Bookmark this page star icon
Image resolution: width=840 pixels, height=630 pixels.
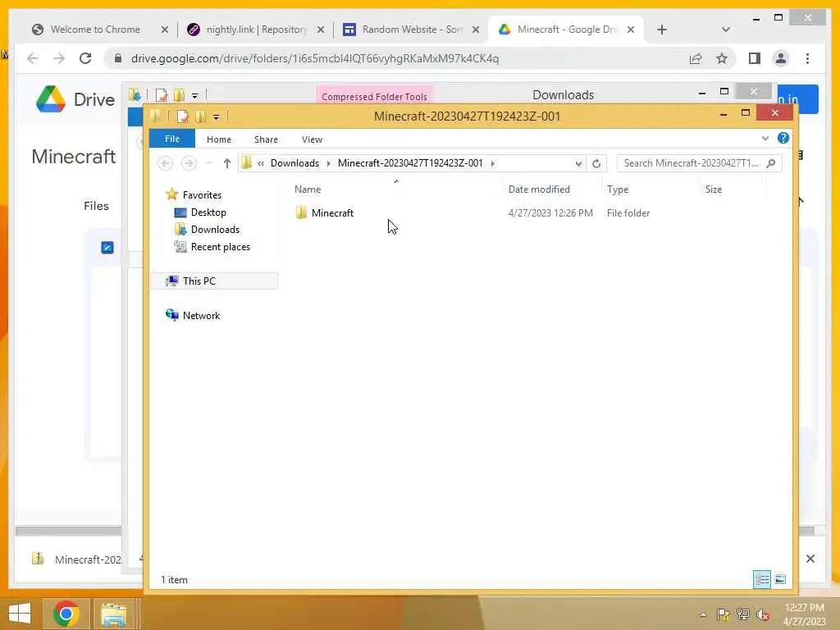(722, 58)
